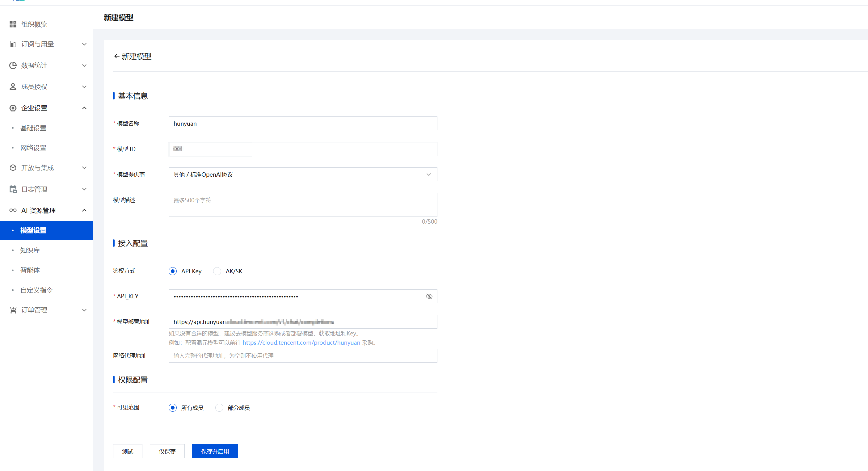Collapse the AI 资源管理 menu chevron
Viewport: 868px width, 471px height.
[x=84, y=210]
